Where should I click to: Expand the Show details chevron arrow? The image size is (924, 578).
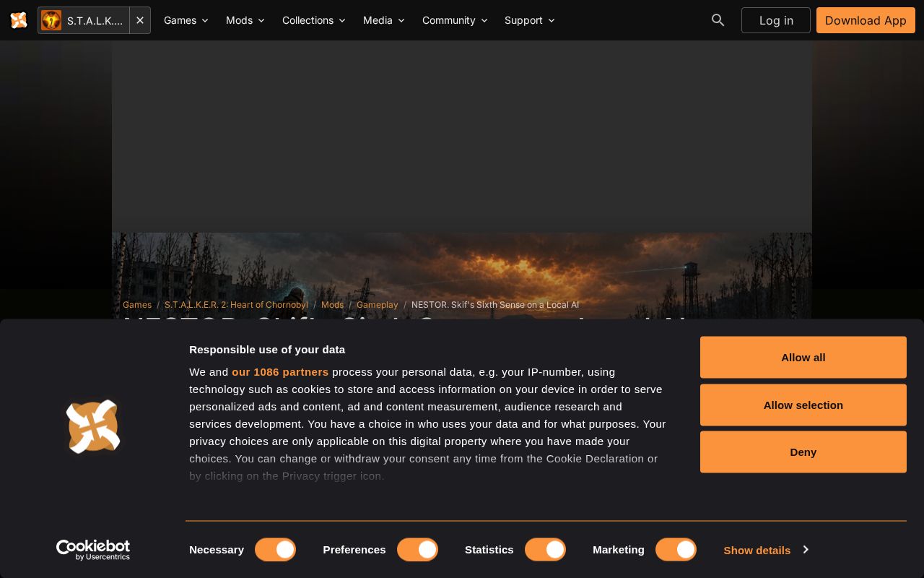pos(806,550)
